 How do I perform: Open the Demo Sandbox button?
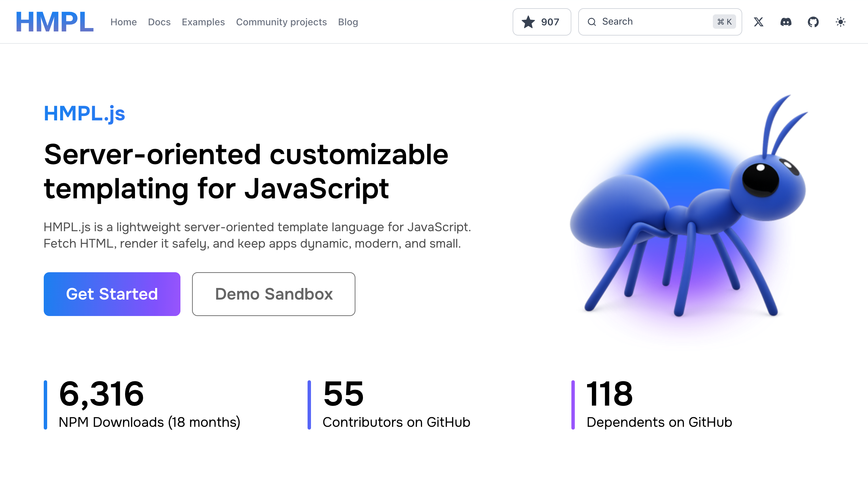[x=273, y=294]
